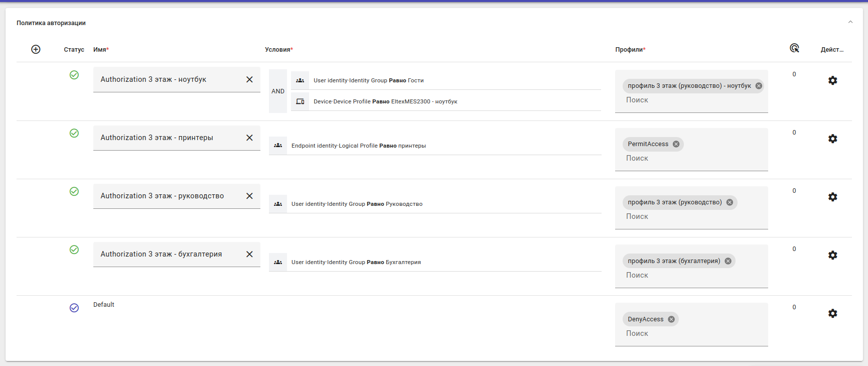
Task: Toggle status of руководство authorization policy
Action: (x=74, y=191)
